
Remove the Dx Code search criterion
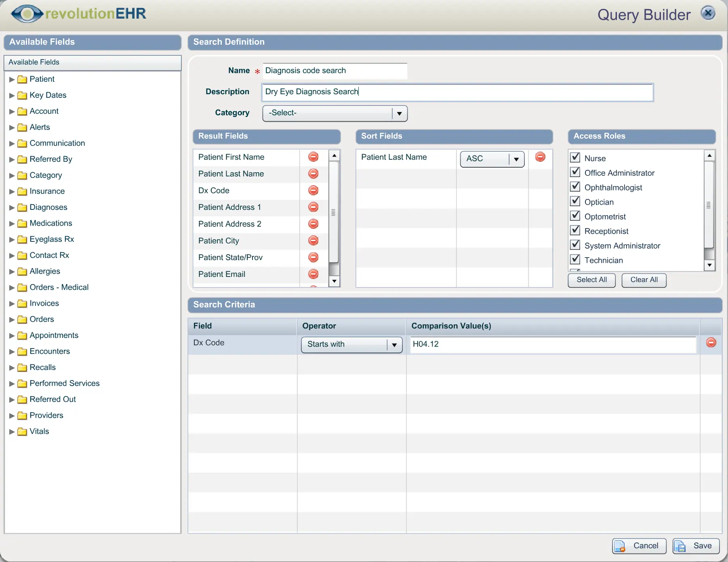pyautogui.click(x=710, y=342)
